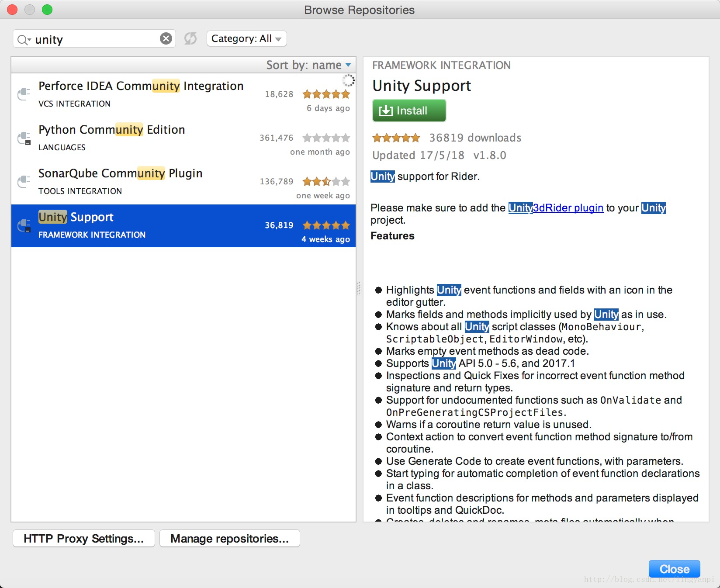Click the '6 days ago' update label
The width and height of the screenshot is (720, 588).
[x=328, y=108]
